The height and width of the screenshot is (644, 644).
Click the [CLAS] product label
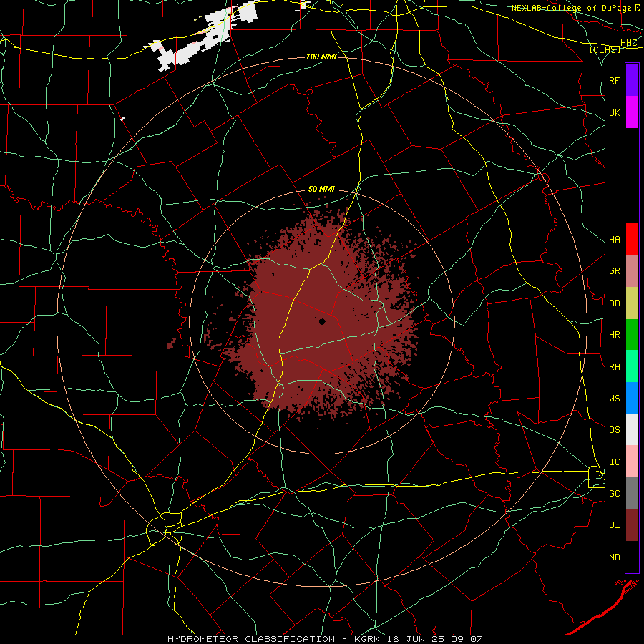(x=605, y=49)
